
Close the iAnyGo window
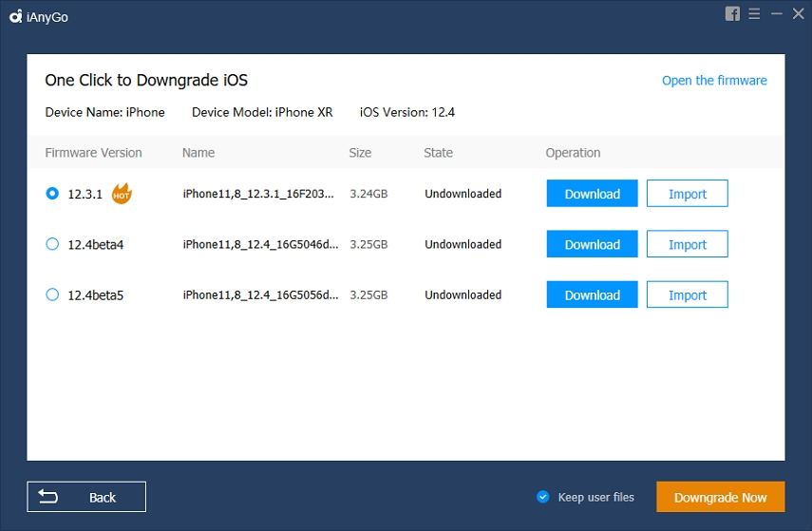click(x=798, y=14)
